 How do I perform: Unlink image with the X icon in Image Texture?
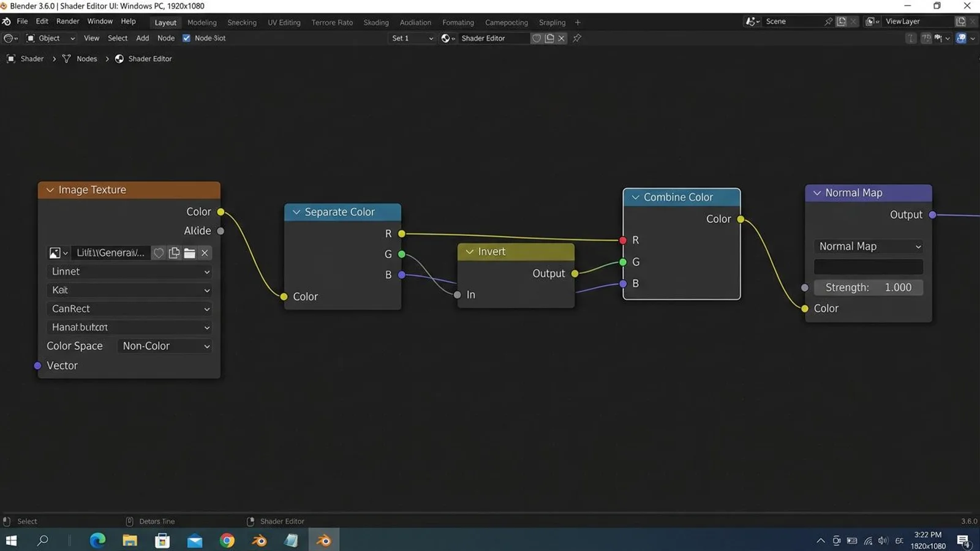tap(205, 253)
